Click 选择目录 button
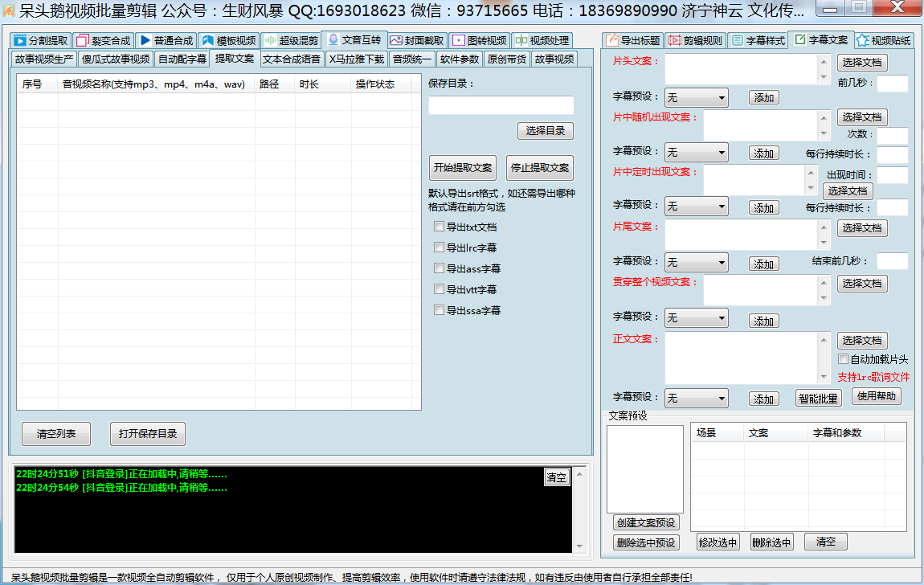This screenshot has width=924, height=585. pos(545,131)
